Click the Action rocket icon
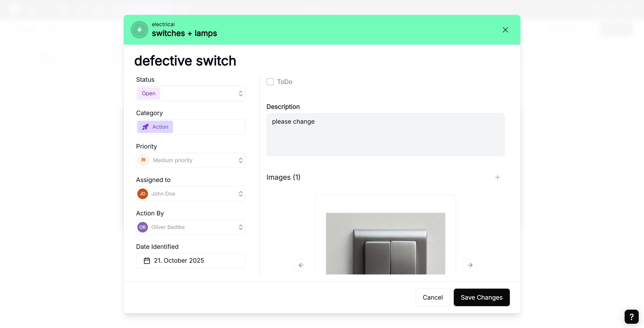Screen dimensions: 644x328 (145, 127)
